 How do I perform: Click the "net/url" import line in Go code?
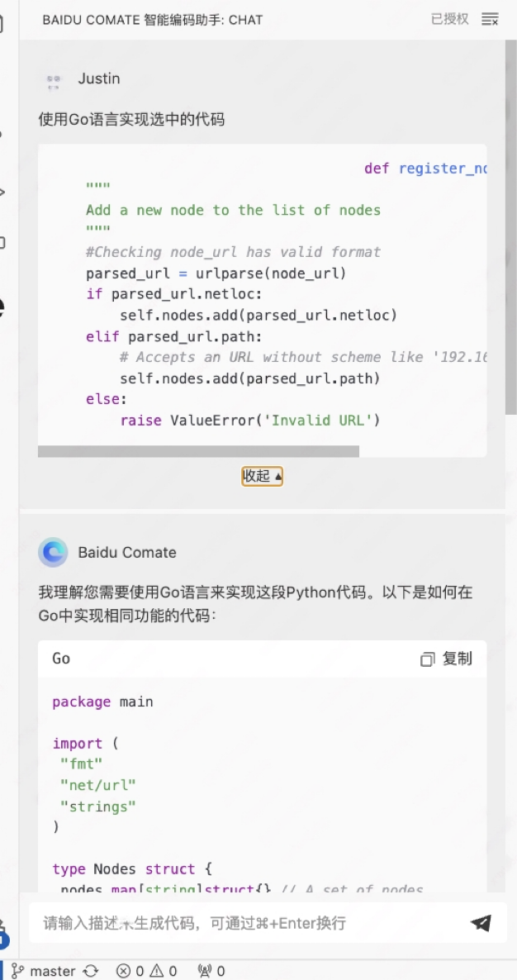pos(97,785)
